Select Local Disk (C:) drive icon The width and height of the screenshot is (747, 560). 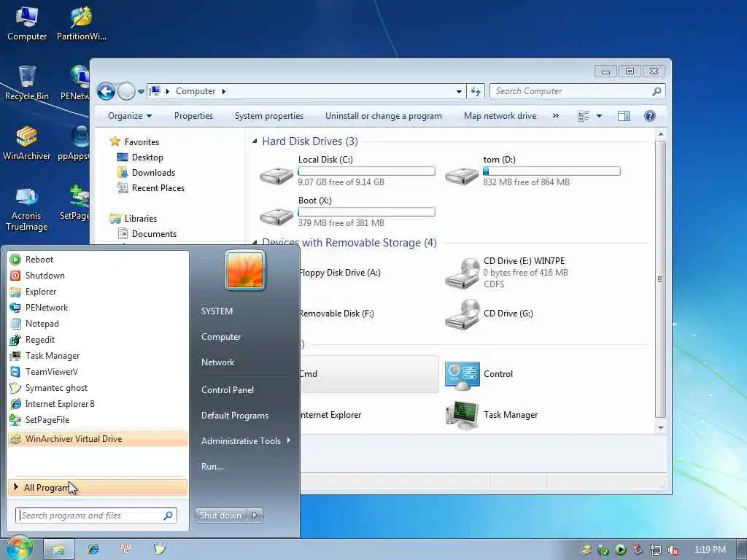(276, 175)
